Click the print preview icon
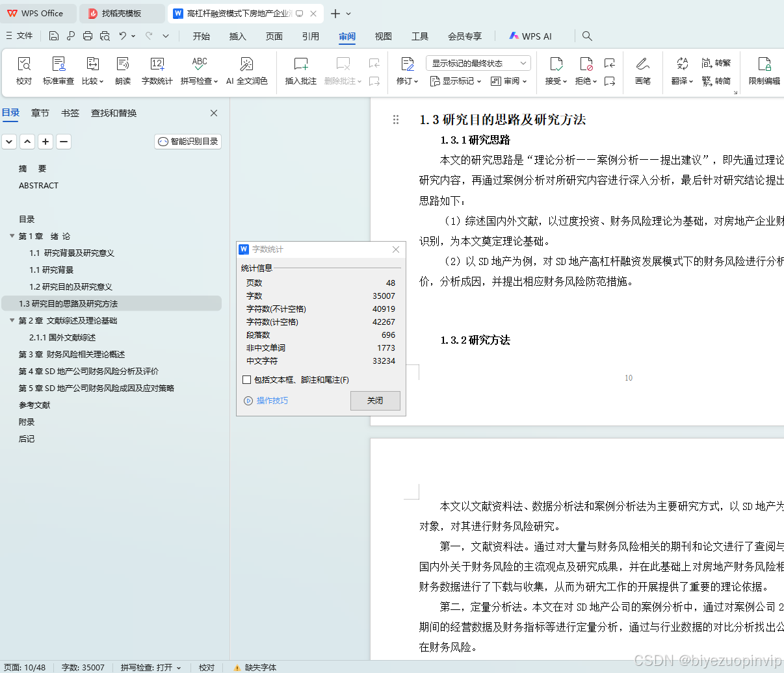 pos(105,36)
